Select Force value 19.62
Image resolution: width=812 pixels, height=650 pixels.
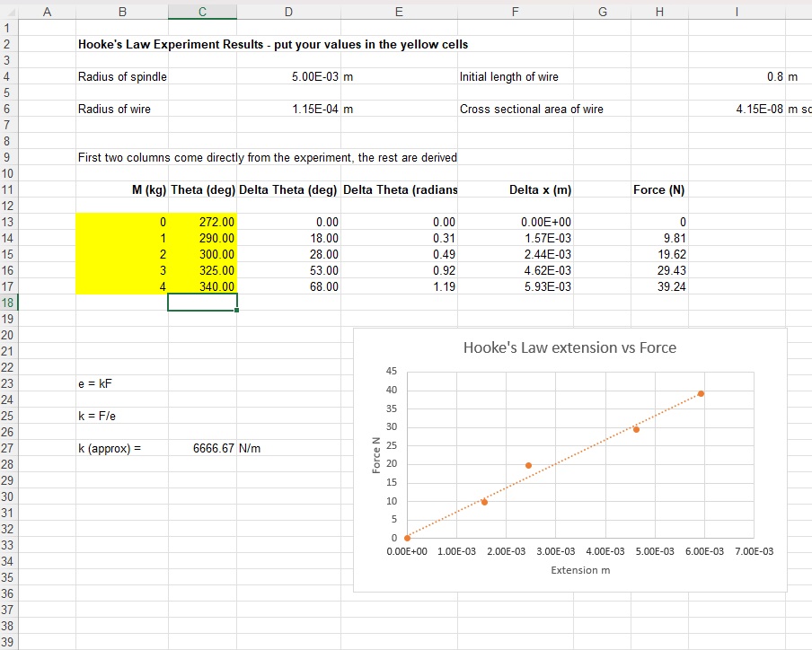[659, 254]
